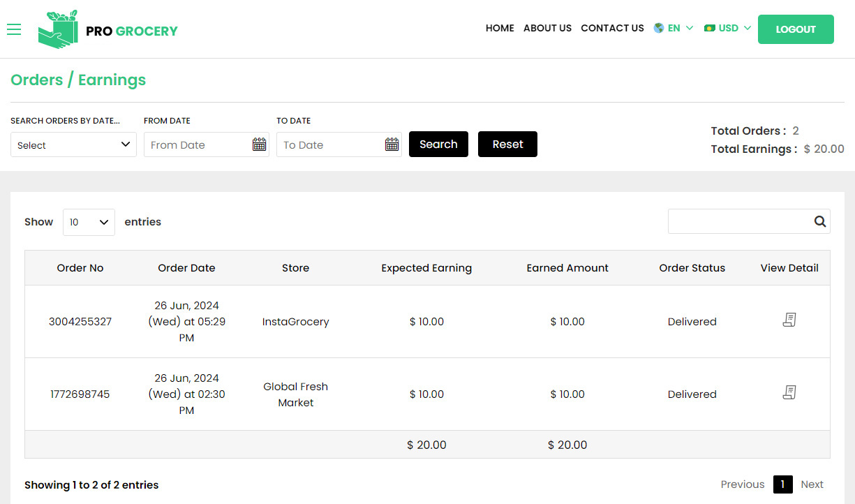This screenshot has width=855, height=504.
Task: Open the To Date calendar icon
Action: click(392, 144)
